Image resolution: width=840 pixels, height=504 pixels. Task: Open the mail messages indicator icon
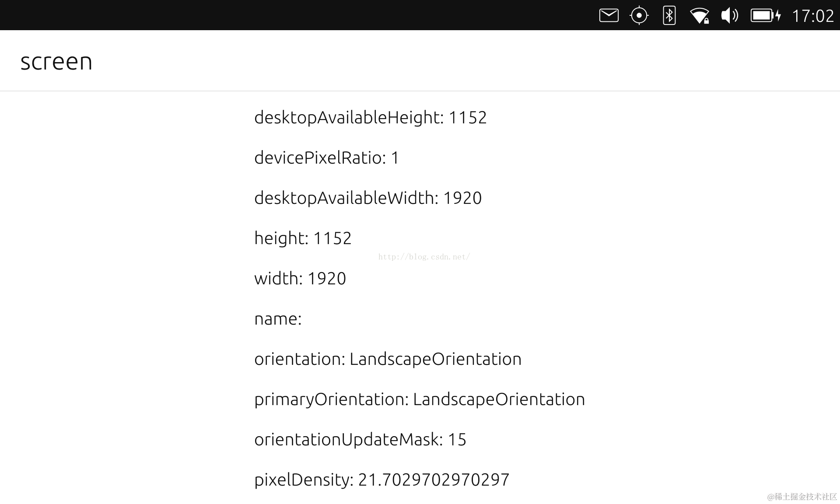609,16
